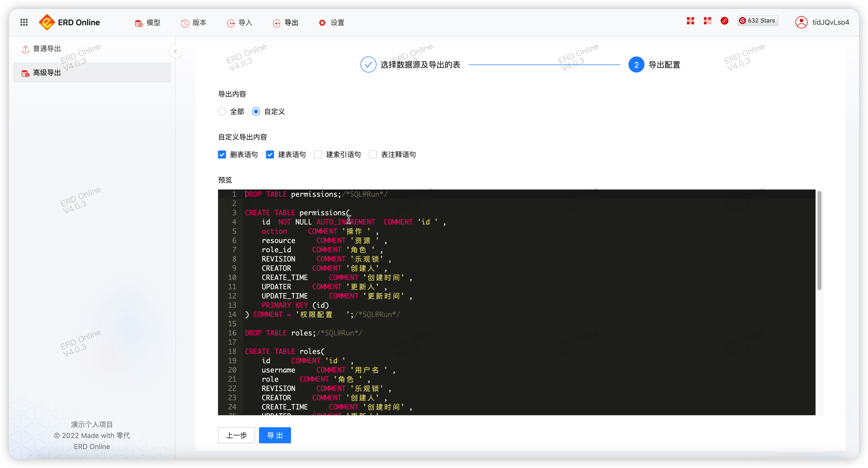Open the app grid launcher icon

pyautogui.click(x=24, y=22)
